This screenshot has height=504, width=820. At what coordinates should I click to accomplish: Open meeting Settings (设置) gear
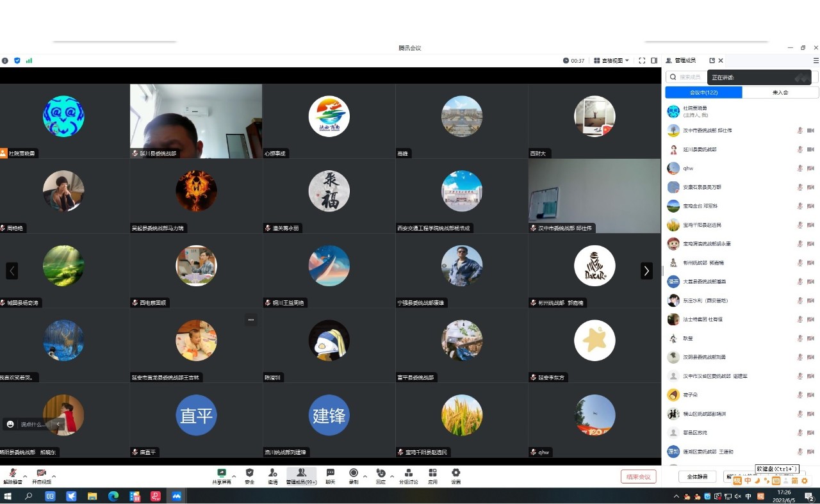point(455,476)
